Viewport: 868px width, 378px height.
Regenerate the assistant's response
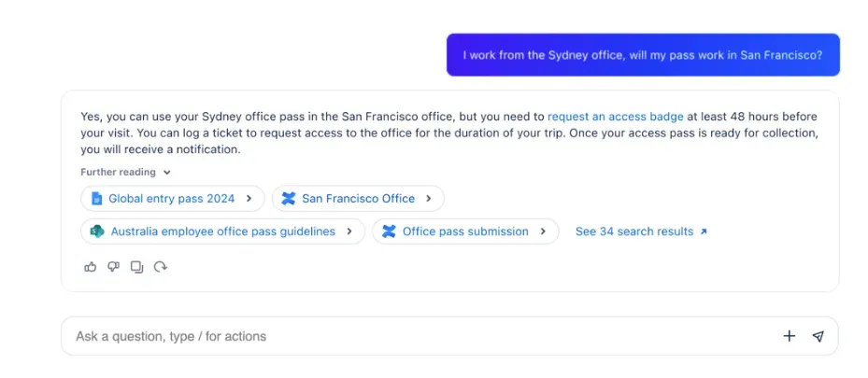(x=161, y=267)
